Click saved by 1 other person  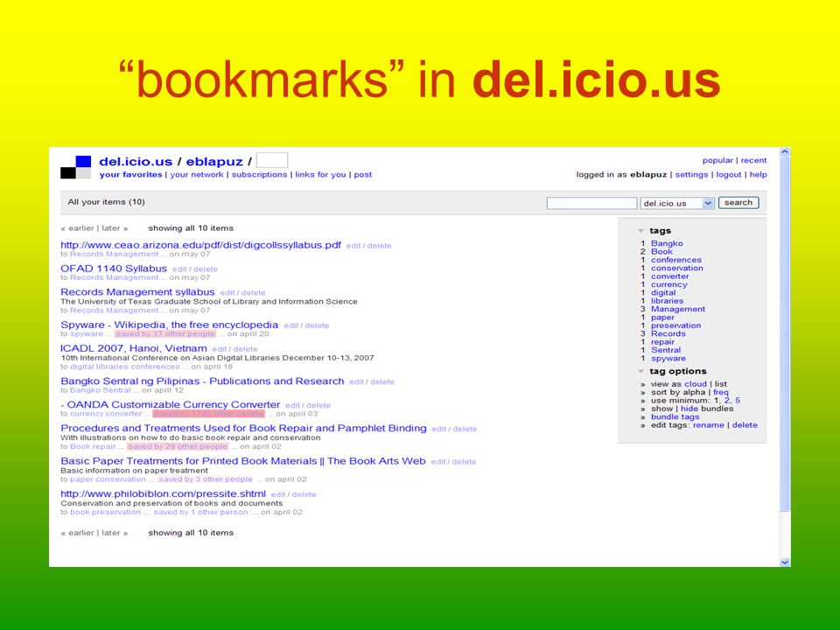coord(201,512)
